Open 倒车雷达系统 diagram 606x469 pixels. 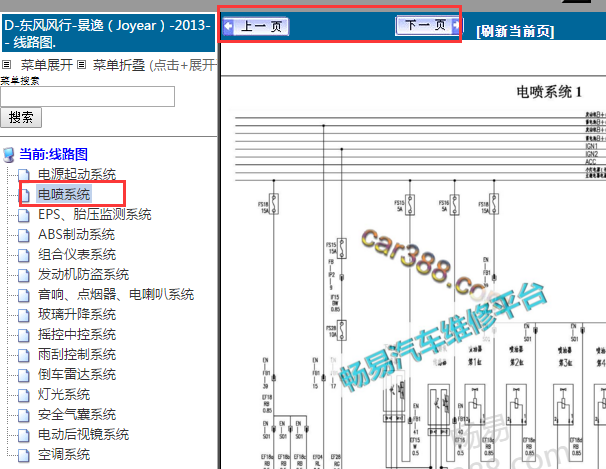coord(77,374)
